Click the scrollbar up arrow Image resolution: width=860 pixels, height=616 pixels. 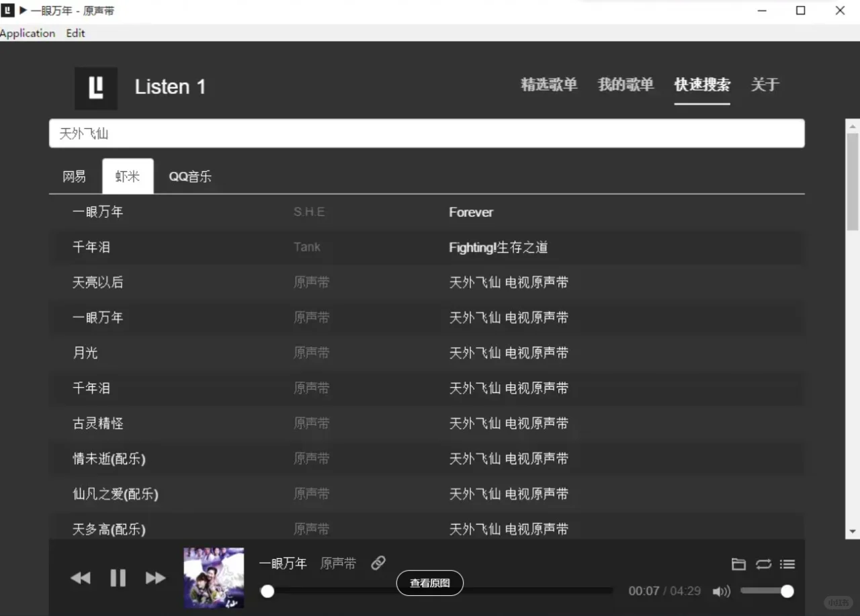tap(853, 126)
